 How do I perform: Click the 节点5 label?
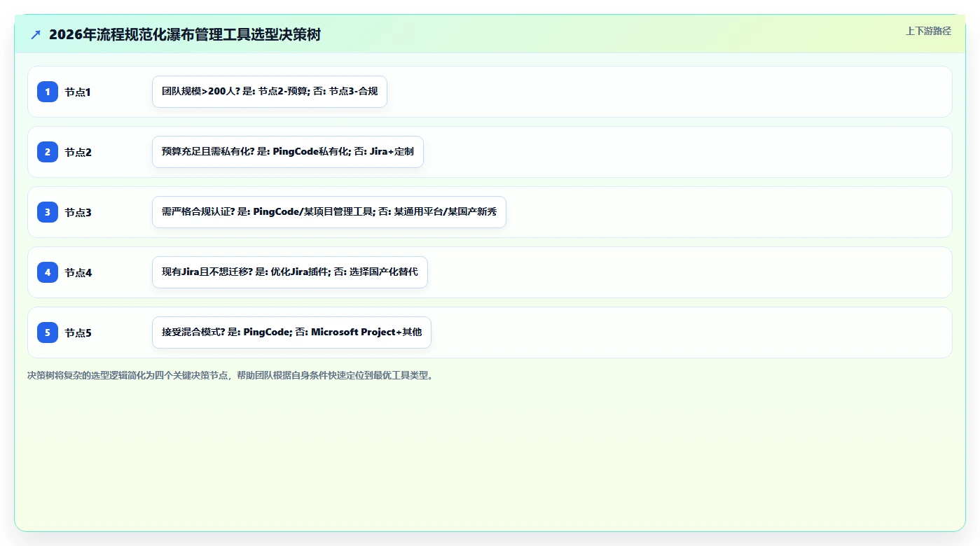coord(78,332)
